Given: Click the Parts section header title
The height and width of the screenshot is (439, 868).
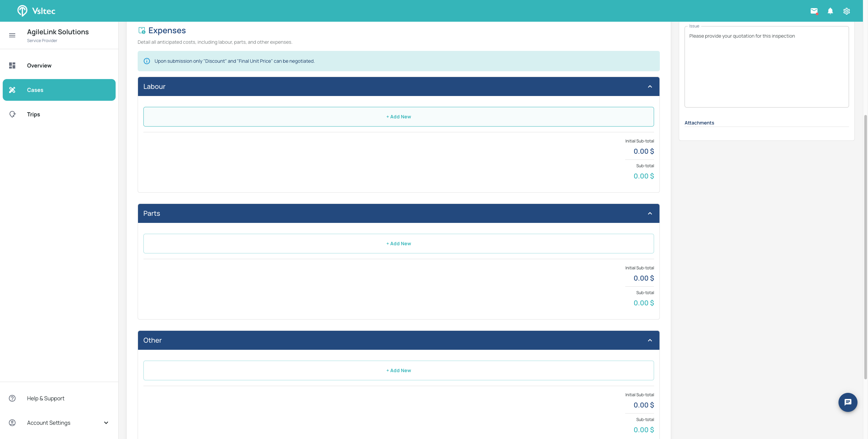Looking at the screenshot, I should 152,213.
